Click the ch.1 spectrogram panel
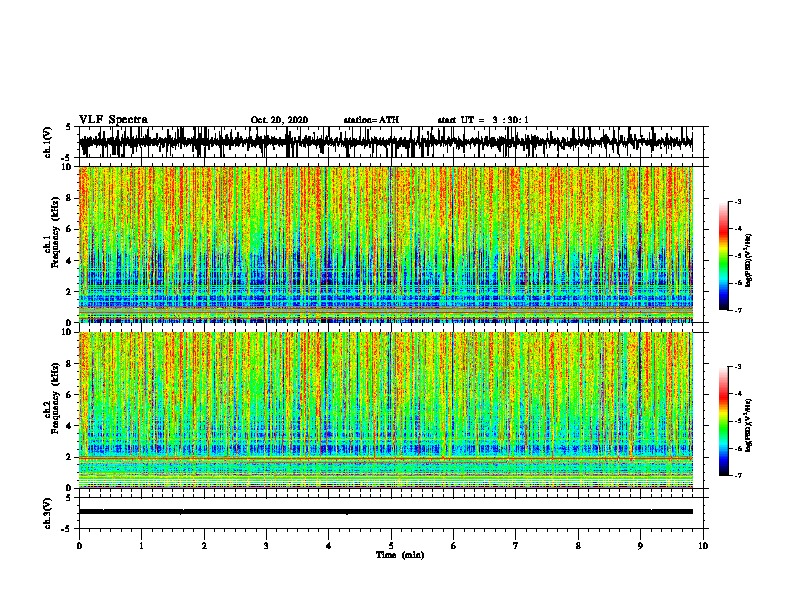The height and width of the screenshot is (612, 792). (x=386, y=244)
